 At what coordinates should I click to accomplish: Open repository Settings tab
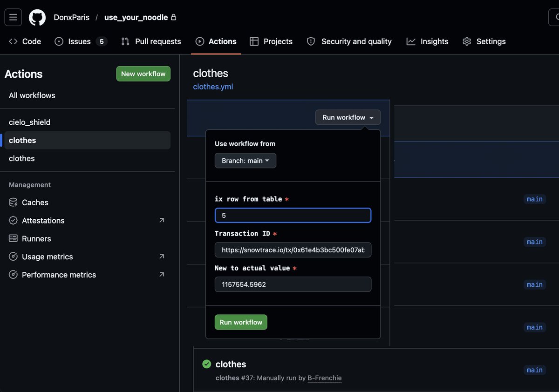pos(484,41)
